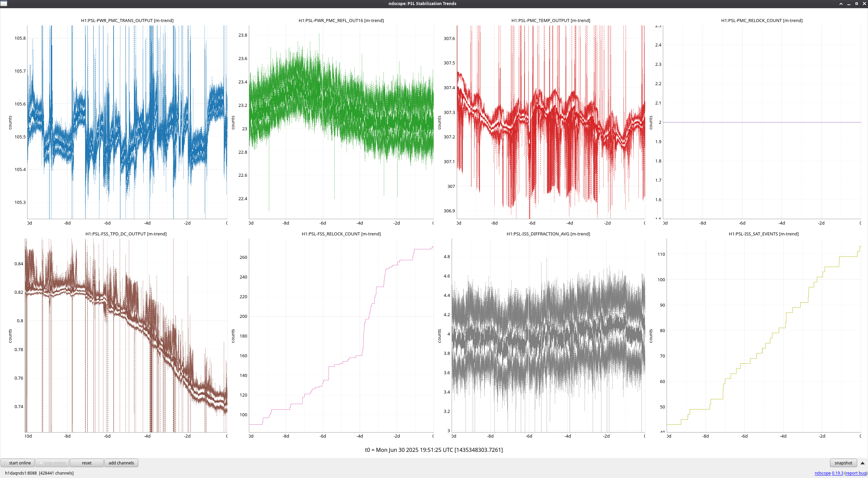Click the 4.8 tick on ISS_DIFFRACTION y-axis
868x478 pixels.
click(447, 257)
